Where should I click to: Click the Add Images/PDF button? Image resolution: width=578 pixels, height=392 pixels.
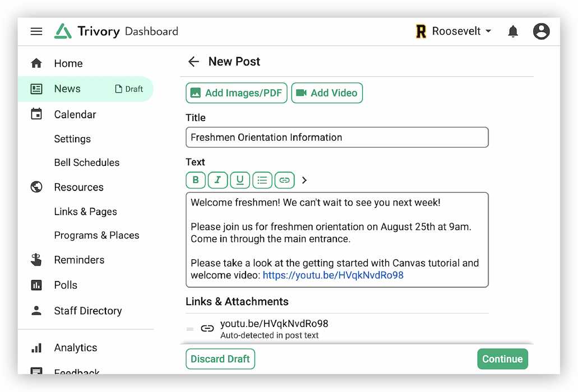coord(236,93)
